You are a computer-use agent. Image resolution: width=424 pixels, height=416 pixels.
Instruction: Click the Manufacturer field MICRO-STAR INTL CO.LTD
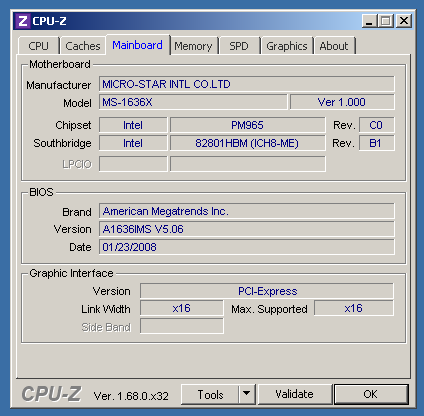coord(247,84)
